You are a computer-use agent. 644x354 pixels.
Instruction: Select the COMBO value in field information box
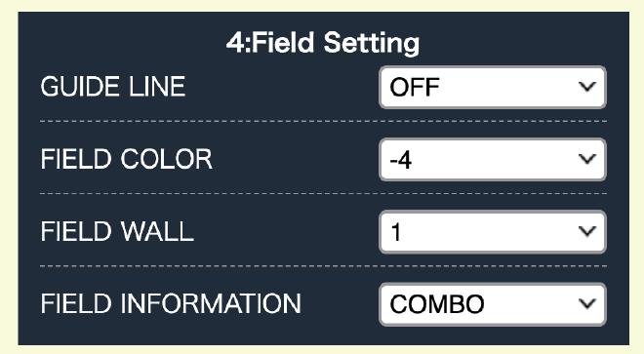click(437, 304)
